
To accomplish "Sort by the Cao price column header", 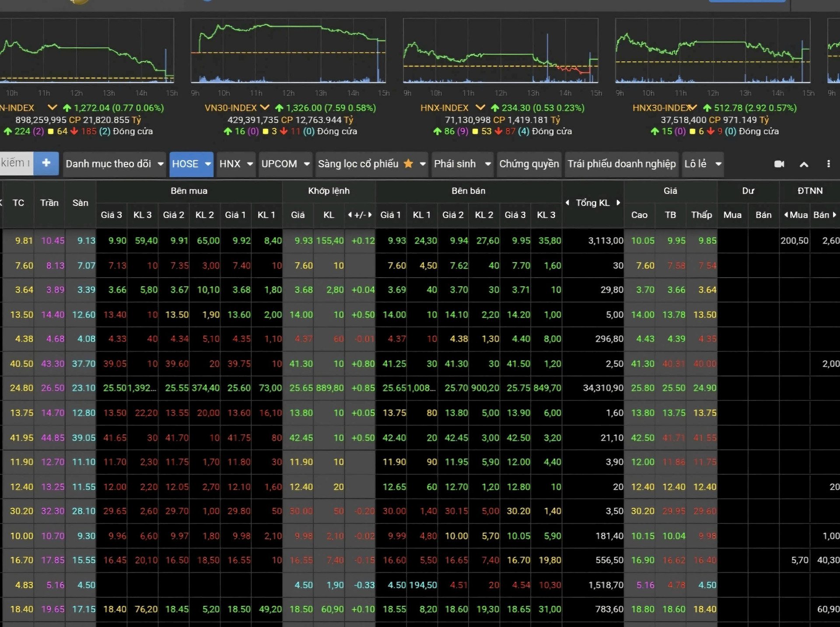I will click(x=639, y=215).
